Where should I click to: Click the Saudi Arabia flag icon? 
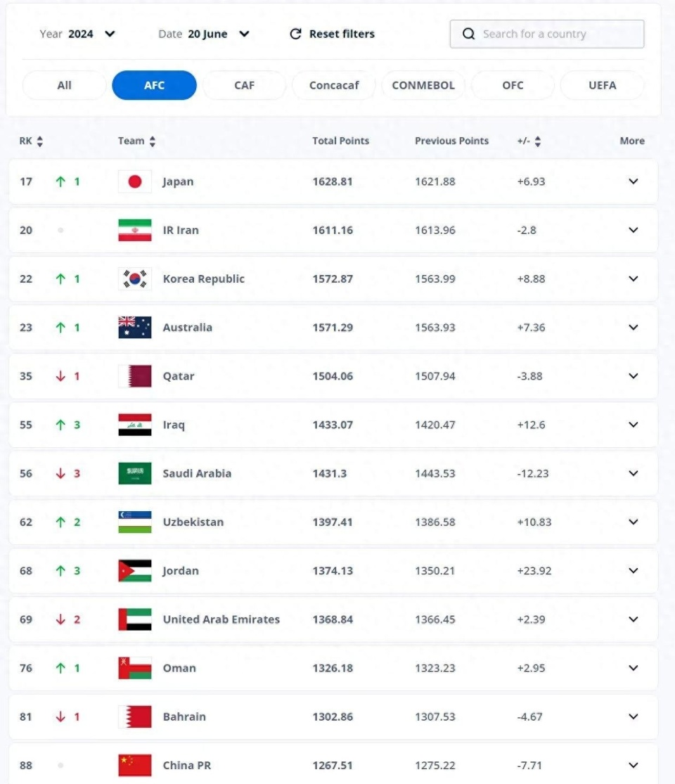point(135,473)
